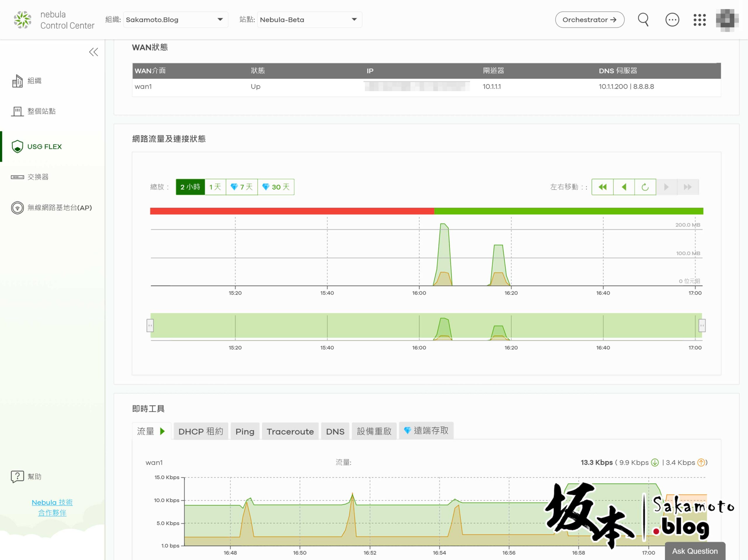
Task: Click the left range slider handle
Action: [150, 326]
